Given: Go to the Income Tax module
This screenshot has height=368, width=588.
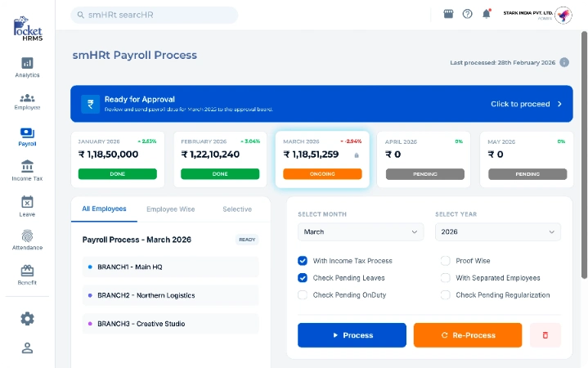Looking at the screenshot, I should point(27,170).
